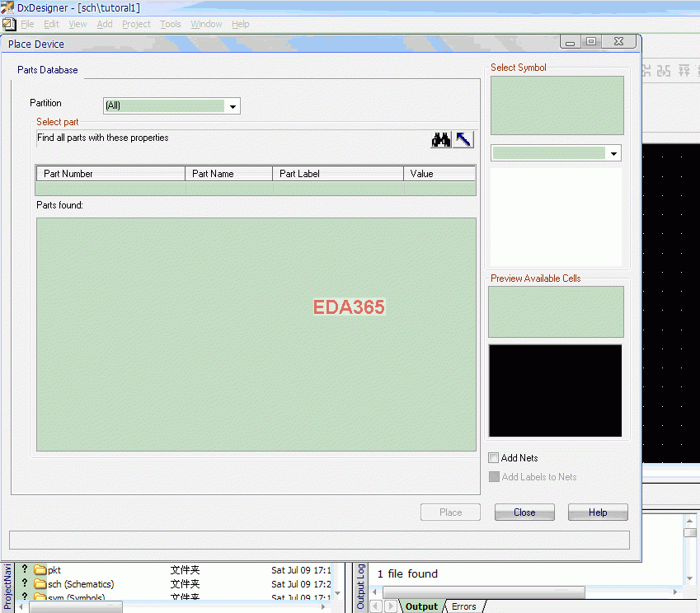Click the status text field below the buttons
The image size is (700, 613).
click(319, 540)
